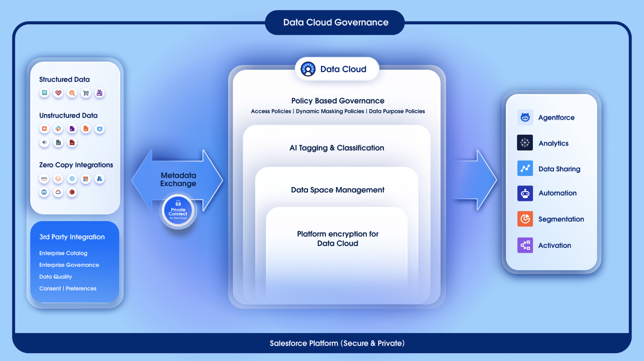Click Enterprise Catalog under 3rd Party Integration

[63, 253]
